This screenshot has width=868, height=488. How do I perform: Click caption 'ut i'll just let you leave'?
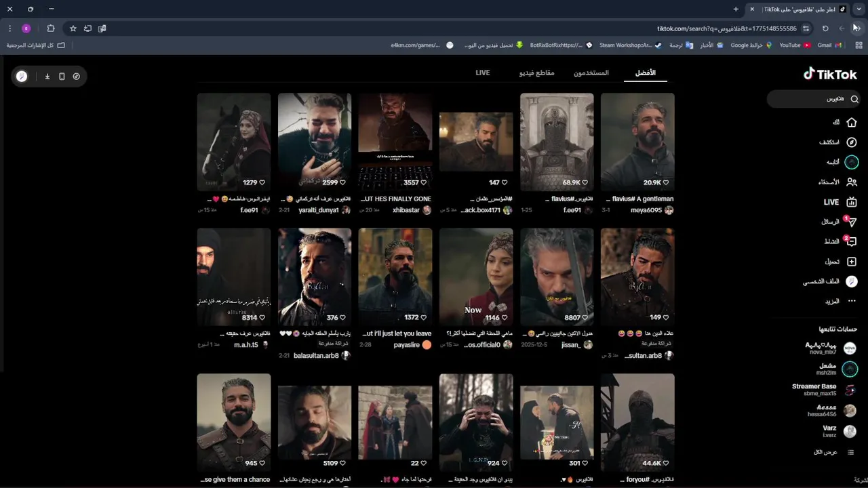(x=395, y=334)
